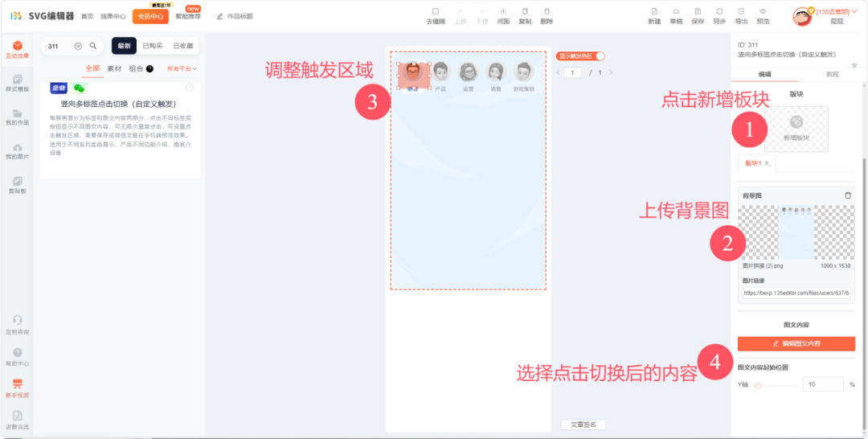Click the 游戏策划 avatar in the canvas

coord(524,72)
